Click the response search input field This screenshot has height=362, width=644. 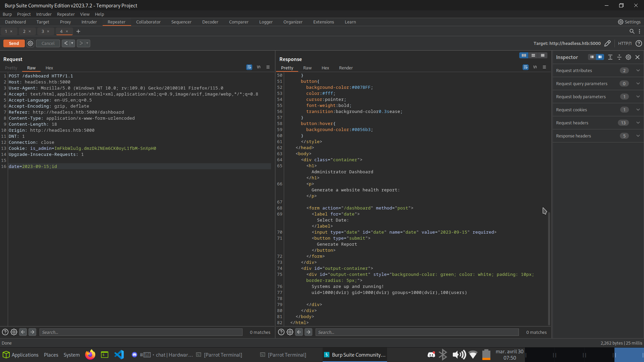[417, 332]
